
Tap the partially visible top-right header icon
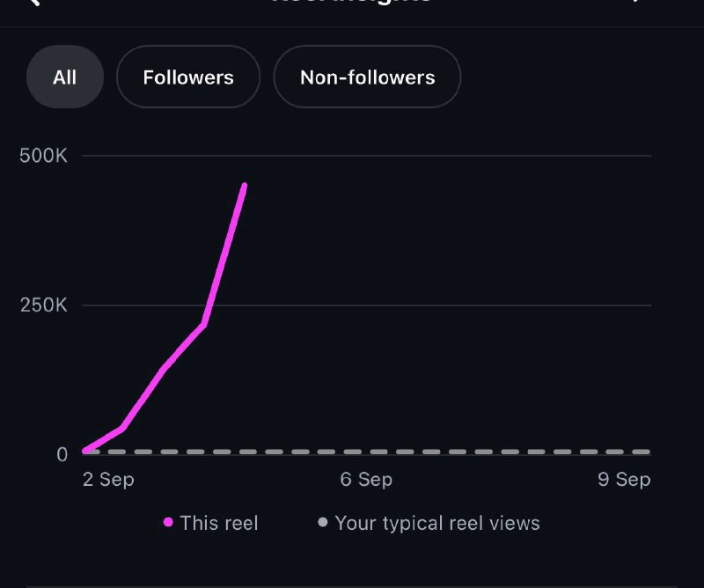(636, 2)
